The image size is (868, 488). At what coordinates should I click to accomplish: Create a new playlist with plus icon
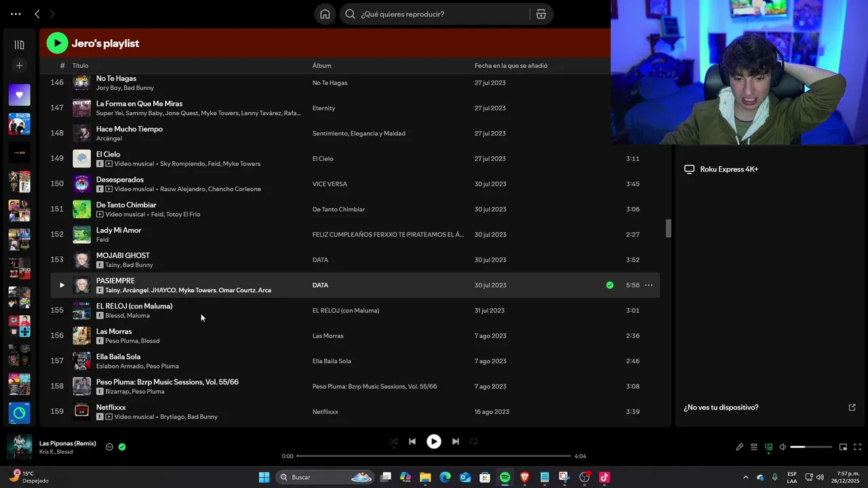coord(19,66)
